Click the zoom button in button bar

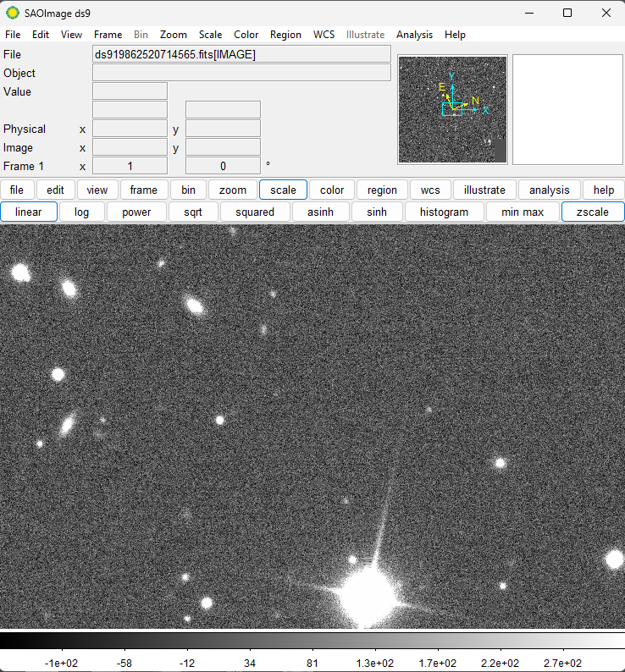233,190
